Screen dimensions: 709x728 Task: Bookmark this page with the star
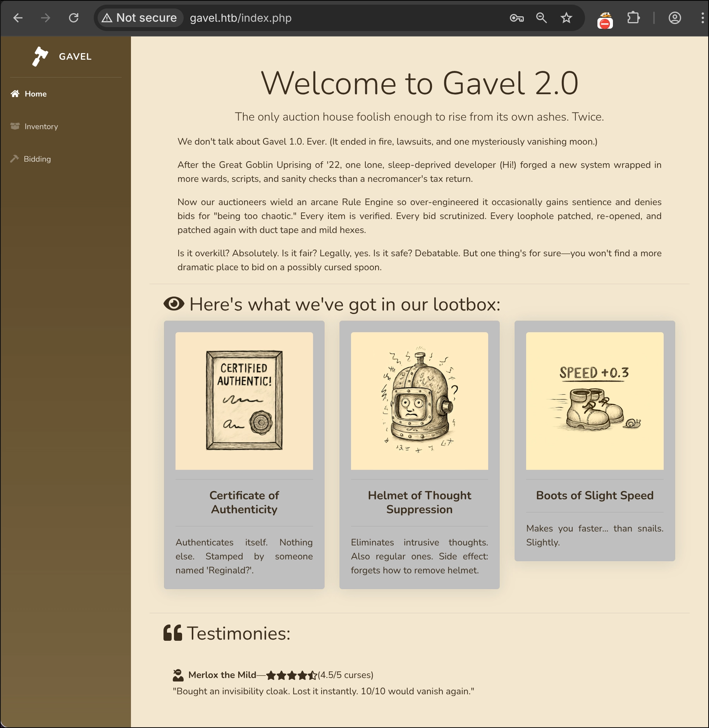566,18
